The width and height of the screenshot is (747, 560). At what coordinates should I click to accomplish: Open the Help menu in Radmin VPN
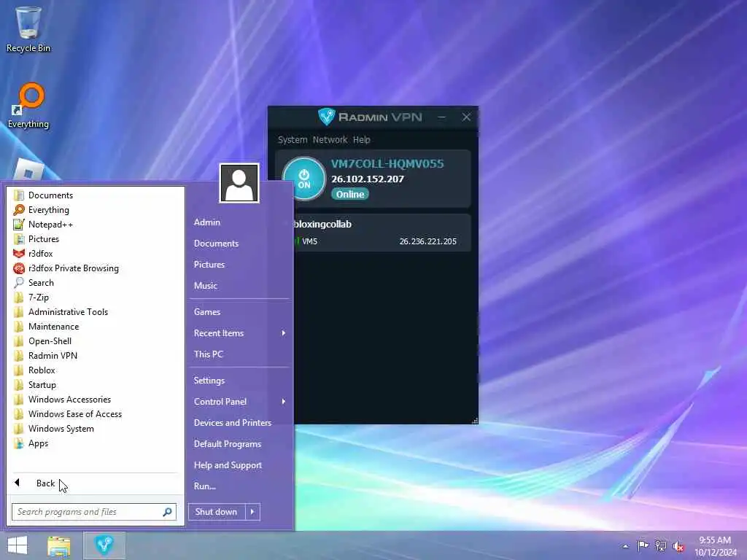point(362,139)
